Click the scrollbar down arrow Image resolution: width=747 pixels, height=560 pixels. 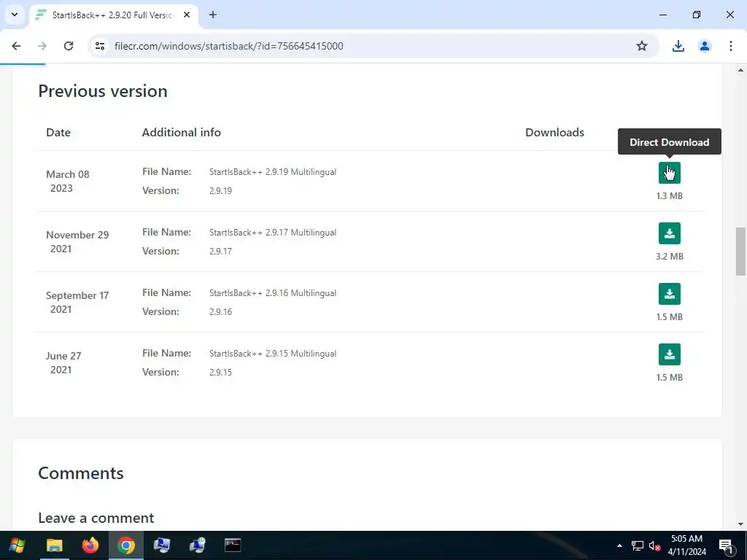tap(740, 524)
